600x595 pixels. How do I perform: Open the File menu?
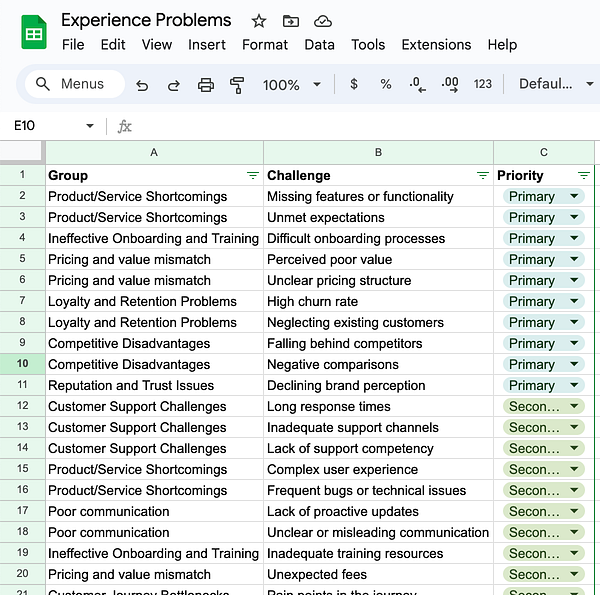[73, 45]
